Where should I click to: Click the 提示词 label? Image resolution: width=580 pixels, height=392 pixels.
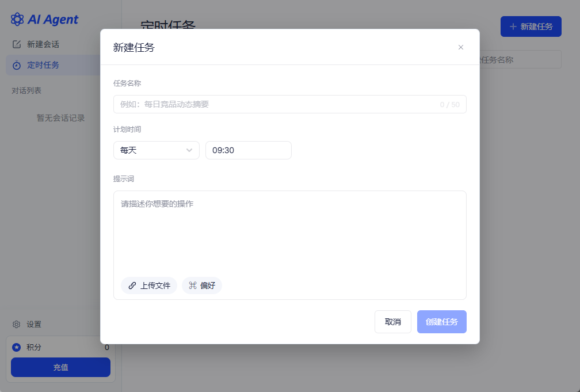coord(124,179)
